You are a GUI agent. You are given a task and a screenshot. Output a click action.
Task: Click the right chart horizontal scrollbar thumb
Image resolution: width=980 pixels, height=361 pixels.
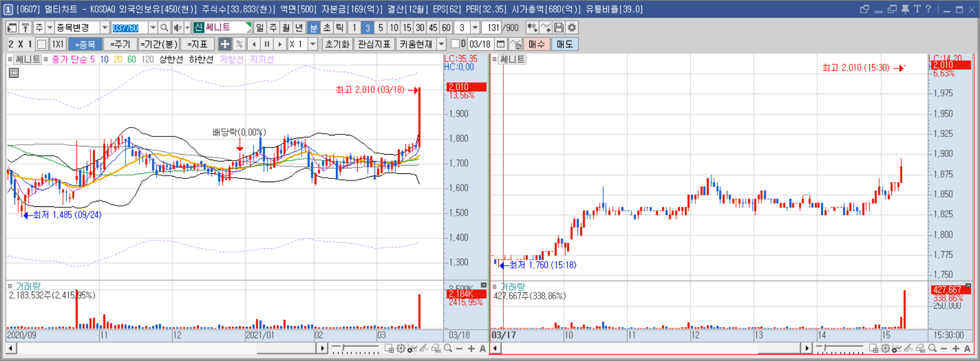(778, 348)
